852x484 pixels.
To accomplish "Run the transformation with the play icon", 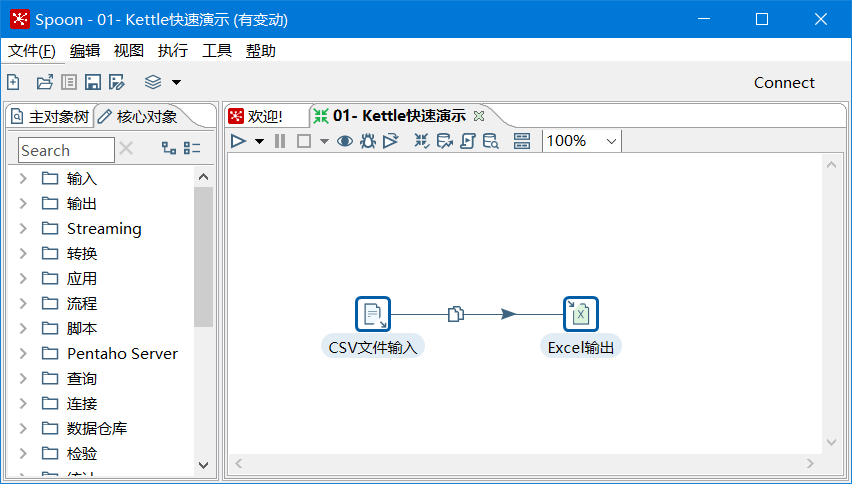I will coord(238,141).
